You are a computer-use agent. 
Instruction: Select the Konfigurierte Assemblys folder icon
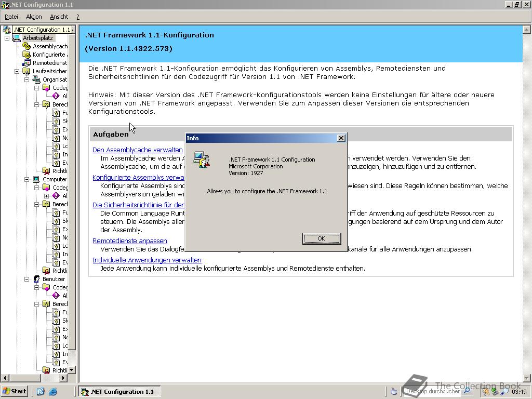(x=26, y=55)
